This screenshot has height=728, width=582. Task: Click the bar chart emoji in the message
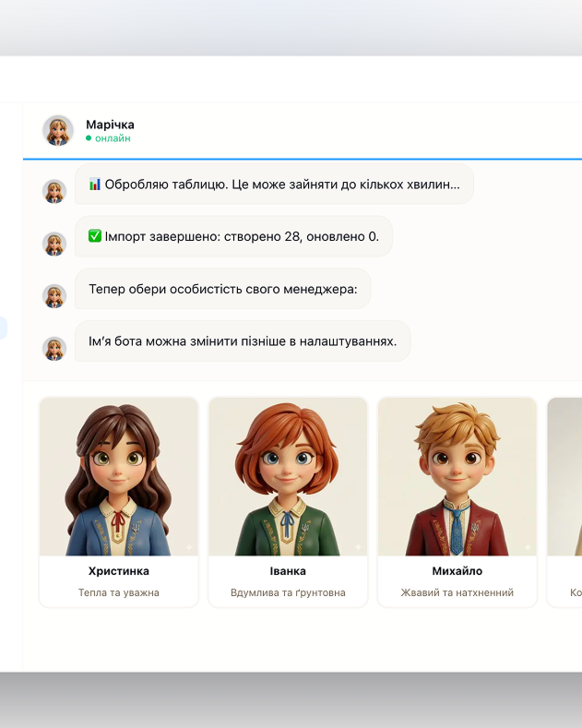click(x=95, y=184)
